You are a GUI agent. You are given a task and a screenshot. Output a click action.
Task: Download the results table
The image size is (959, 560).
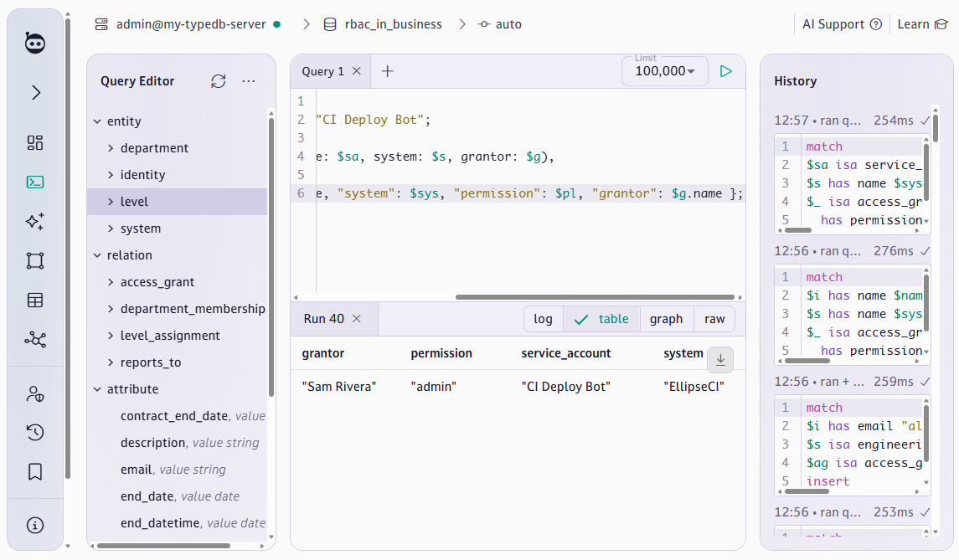pyautogui.click(x=720, y=359)
